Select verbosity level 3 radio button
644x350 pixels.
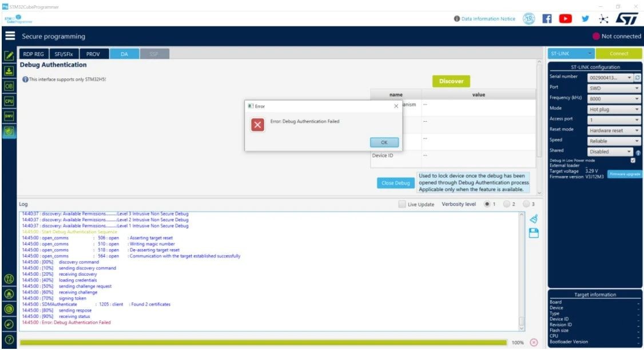click(526, 204)
